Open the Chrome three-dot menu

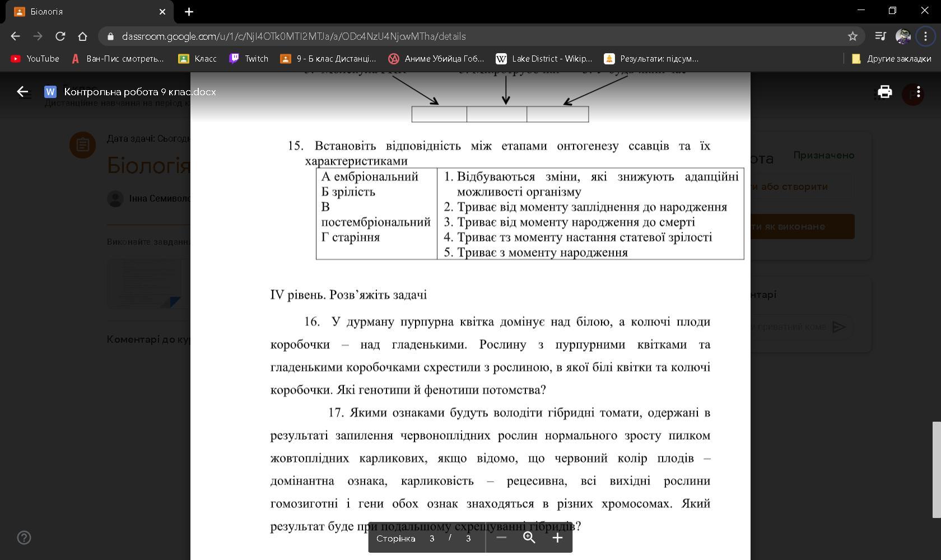925,36
